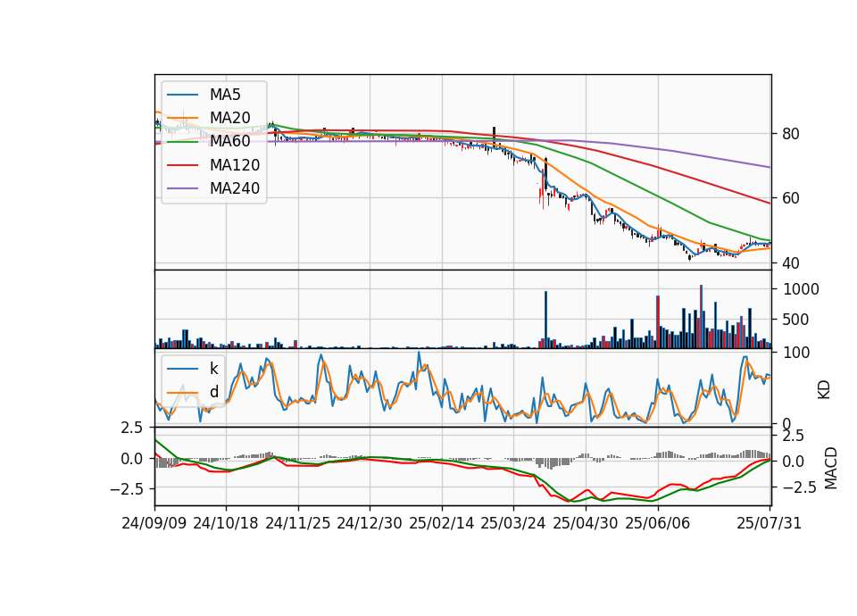Click the price axis label 40

click(791, 263)
